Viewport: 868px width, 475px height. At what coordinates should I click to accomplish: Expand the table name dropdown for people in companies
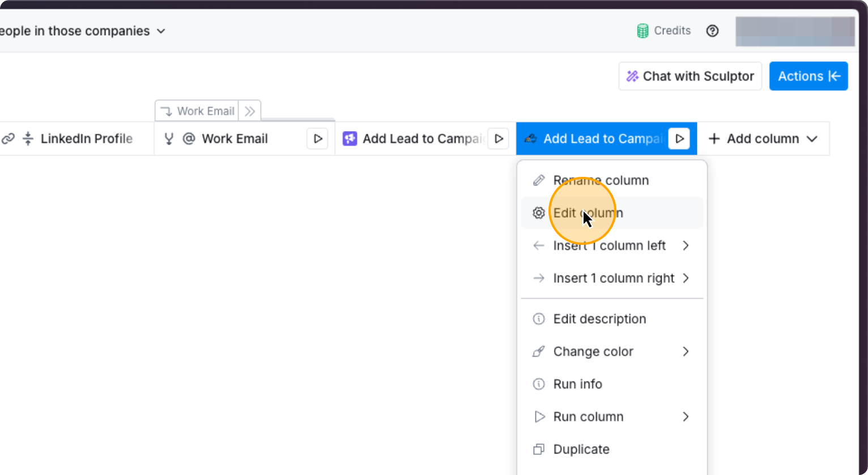pos(161,31)
